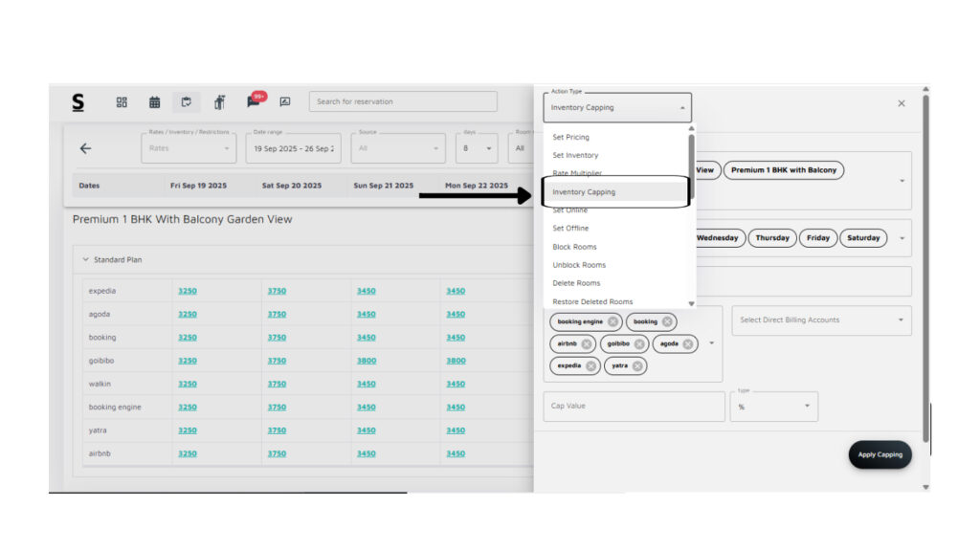Select Block Rooms from action list
The width and height of the screenshot is (980, 551).
[574, 247]
